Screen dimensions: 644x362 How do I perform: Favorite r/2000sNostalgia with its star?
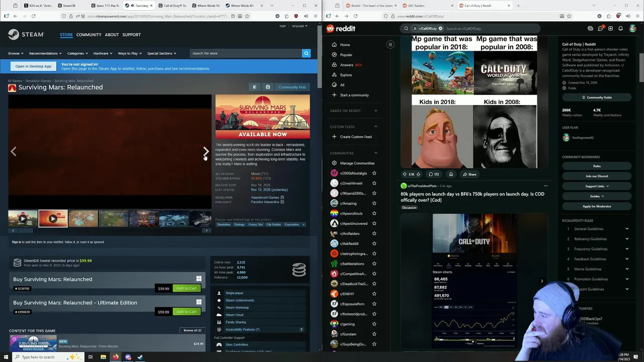[374, 173]
